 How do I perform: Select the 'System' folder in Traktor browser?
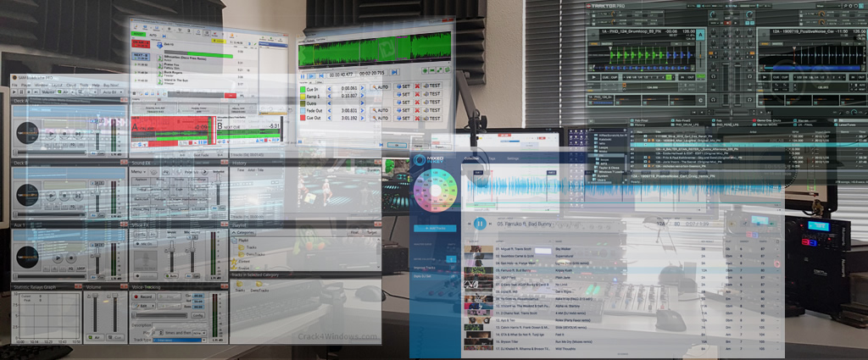(600, 176)
